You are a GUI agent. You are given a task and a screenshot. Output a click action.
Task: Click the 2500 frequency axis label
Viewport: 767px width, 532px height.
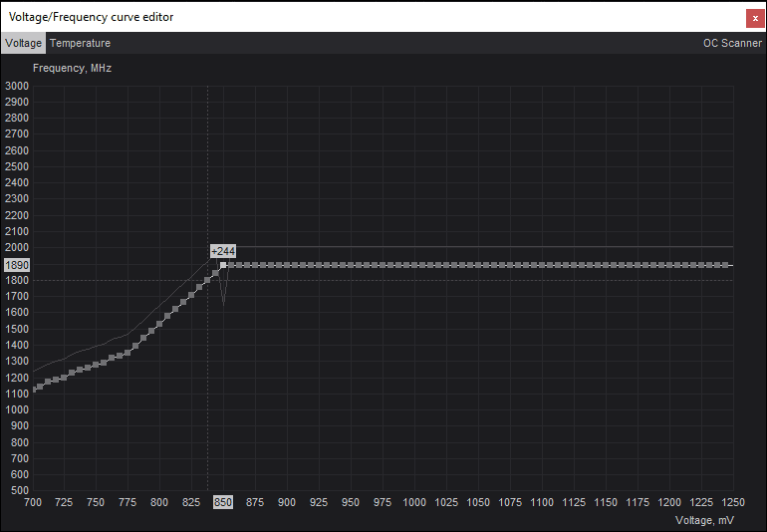(x=17, y=167)
